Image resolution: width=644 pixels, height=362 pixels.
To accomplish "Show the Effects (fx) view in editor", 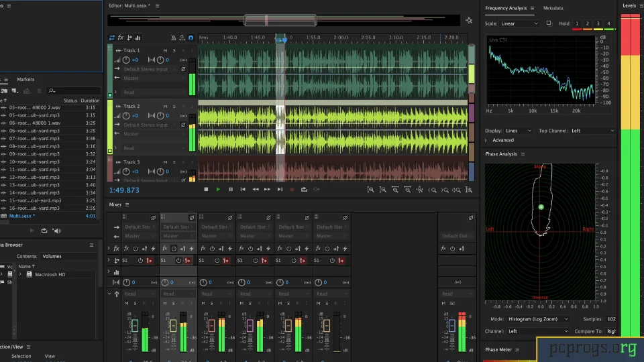I will point(120,38).
